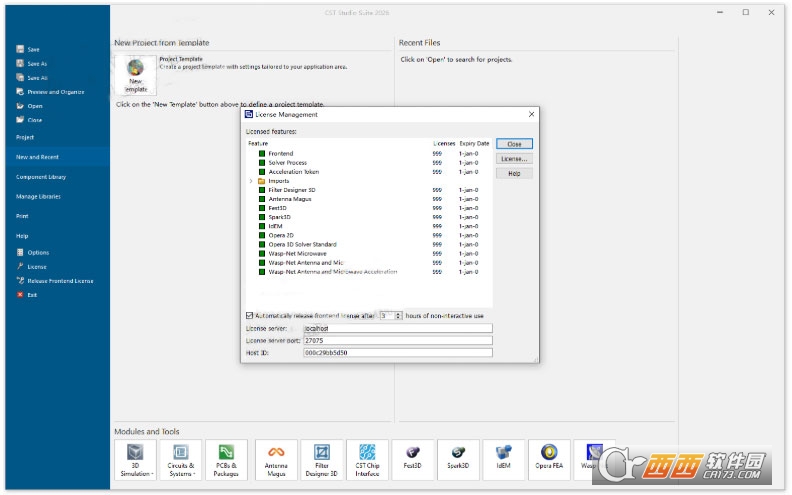Click the hours spinner arrows

click(x=398, y=316)
